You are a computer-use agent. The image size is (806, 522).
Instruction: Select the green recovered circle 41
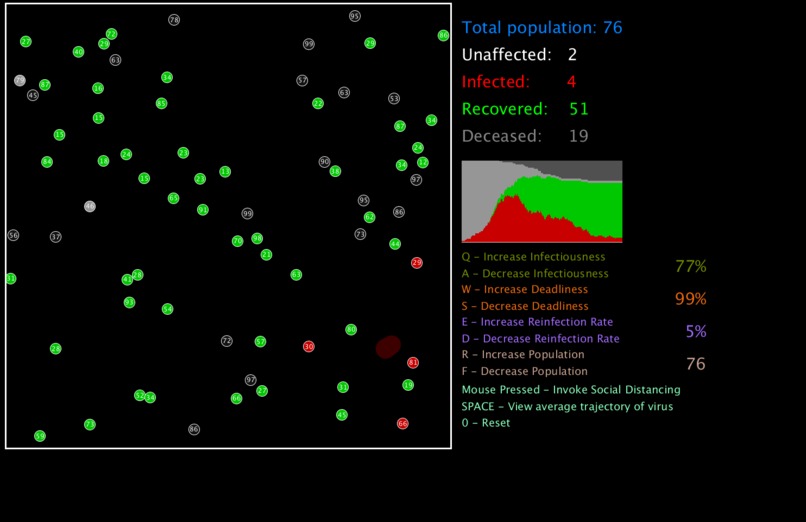127,280
